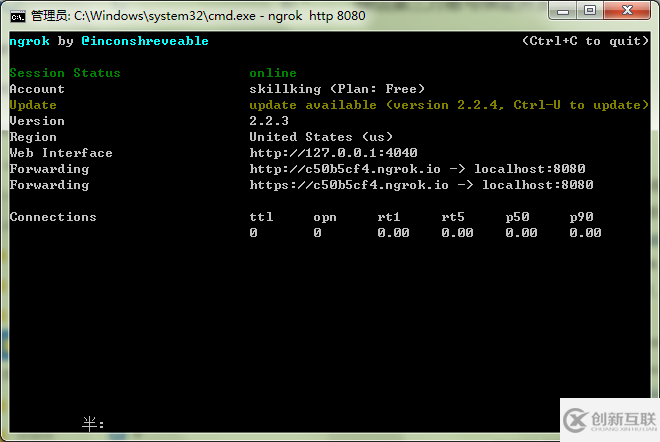660x442 pixels.
Task: Click the 'ngrok' header text
Action: tap(29, 41)
